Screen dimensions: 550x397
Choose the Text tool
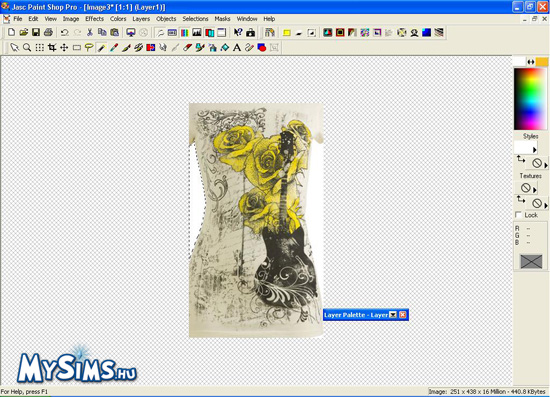(237, 47)
